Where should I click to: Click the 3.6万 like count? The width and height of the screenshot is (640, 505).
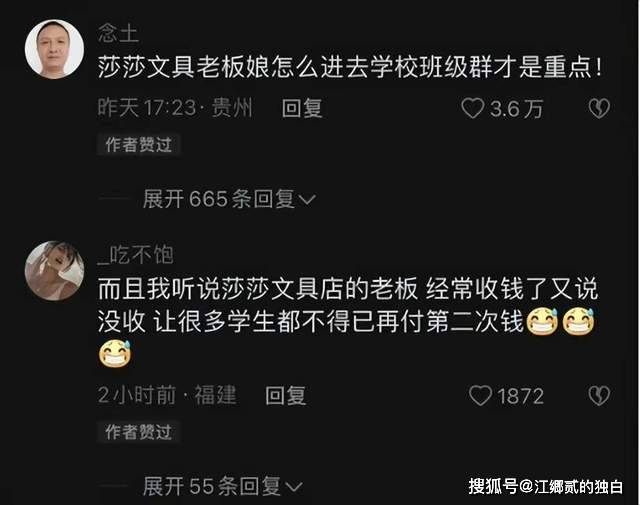tap(516, 109)
